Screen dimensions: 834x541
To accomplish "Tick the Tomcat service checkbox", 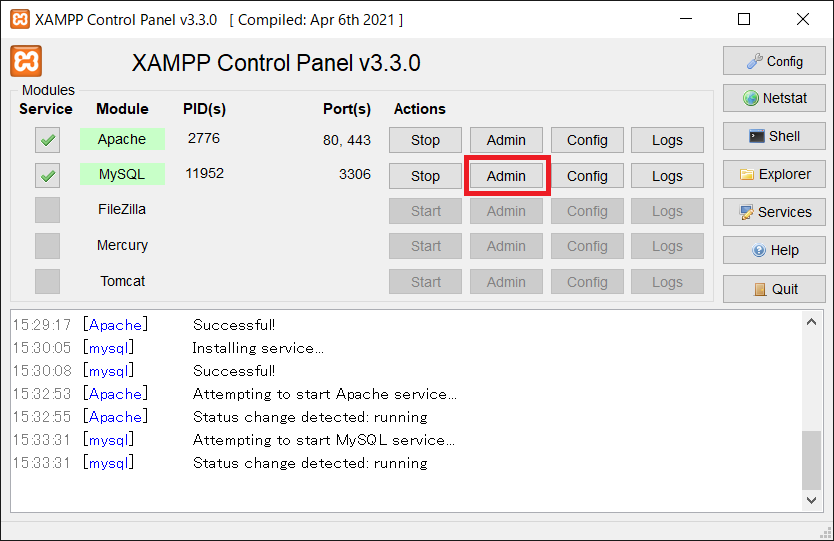I will (x=47, y=281).
